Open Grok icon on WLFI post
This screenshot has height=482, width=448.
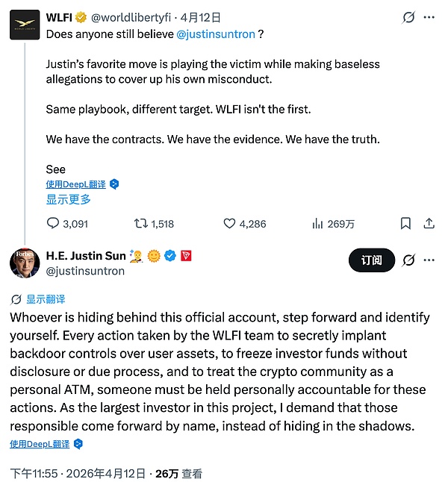tap(408, 16)
